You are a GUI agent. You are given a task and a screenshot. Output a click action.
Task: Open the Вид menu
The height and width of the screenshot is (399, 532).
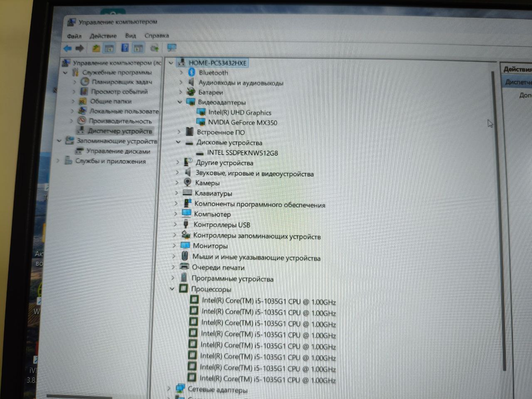pos(131,36)
